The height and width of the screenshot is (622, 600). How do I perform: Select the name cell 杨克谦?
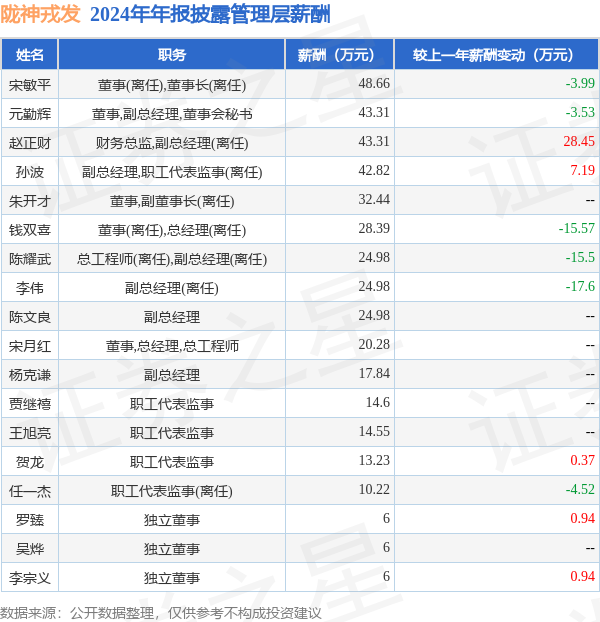click(x=30, y=374)
